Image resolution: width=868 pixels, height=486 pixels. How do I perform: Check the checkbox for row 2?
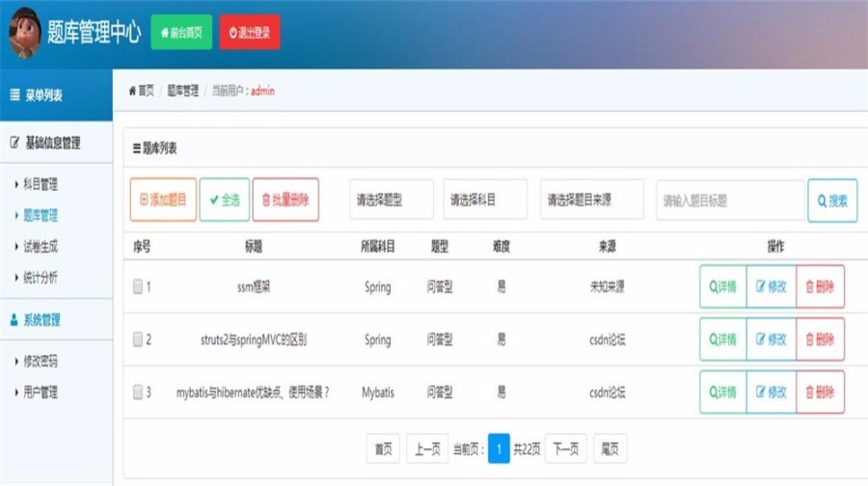138,339
